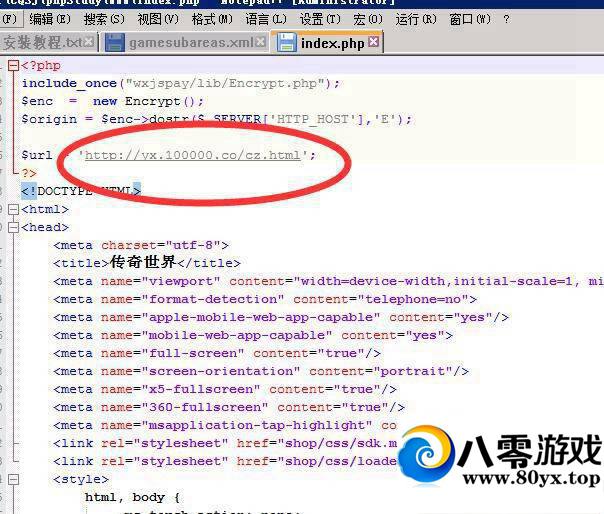
Task: Close the index.php tab
Action: pos(374,42)
